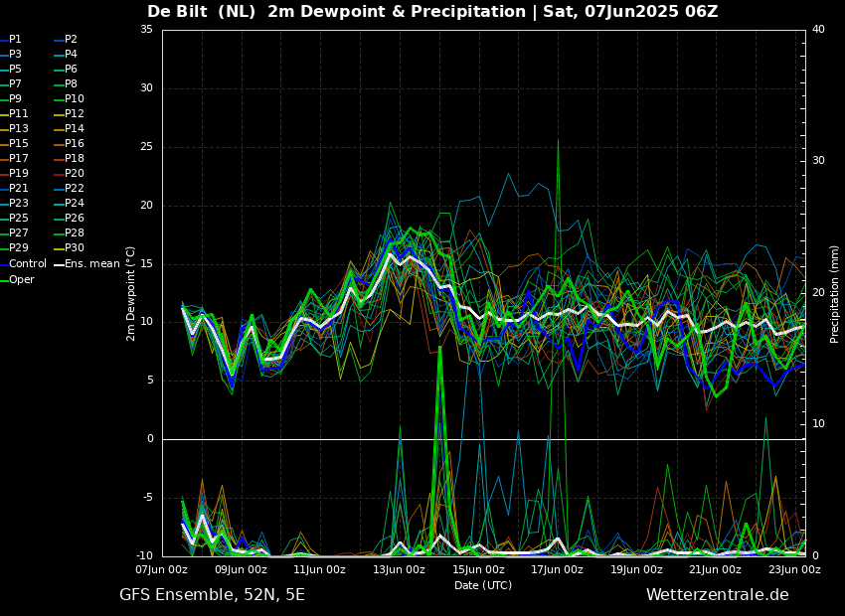Click the P30 legend label

click(x=74, y=248)
